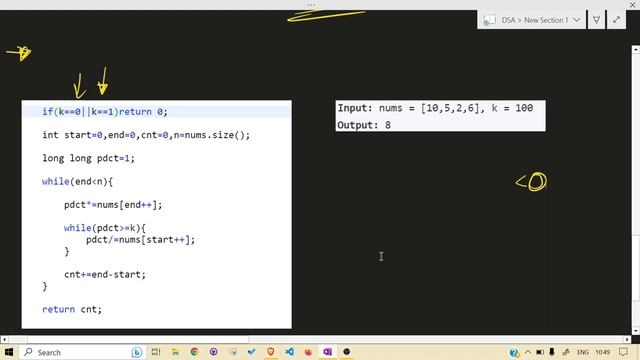Viewport: 640px width, 360px height.
Task: Open the three-dot menu at top center
Action: 311,4
